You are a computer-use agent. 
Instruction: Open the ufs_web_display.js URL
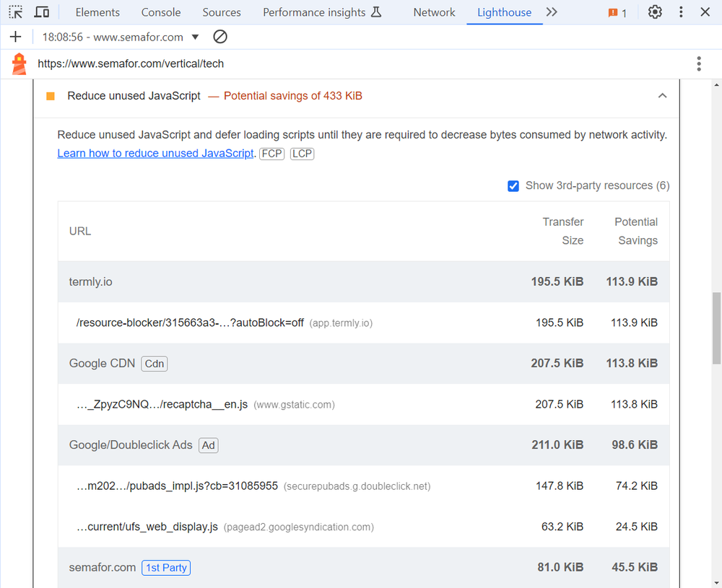(147, 527)
